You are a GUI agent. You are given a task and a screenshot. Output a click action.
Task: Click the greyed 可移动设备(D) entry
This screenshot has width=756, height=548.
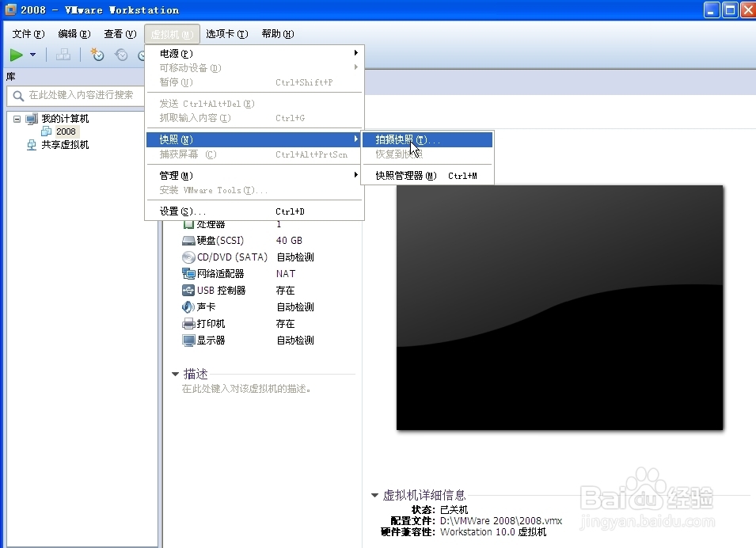pyautogui.click(x=254, y=68)
